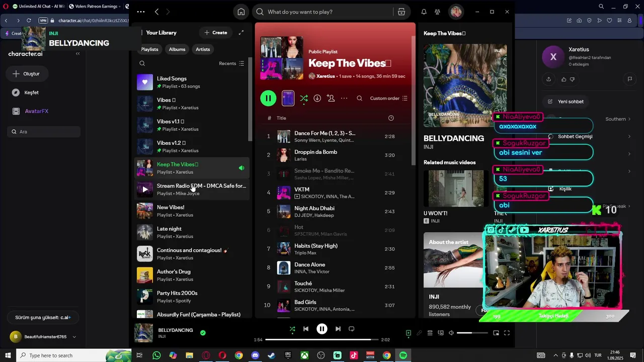Open the Miniplayer
The width and height of the screenshot is (644, 362).
click(496, 333)
